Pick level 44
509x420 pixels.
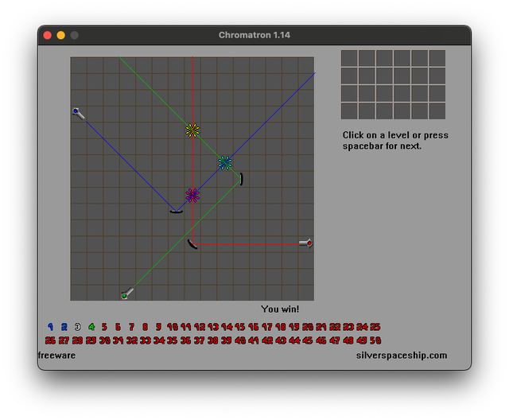point(294,340)
